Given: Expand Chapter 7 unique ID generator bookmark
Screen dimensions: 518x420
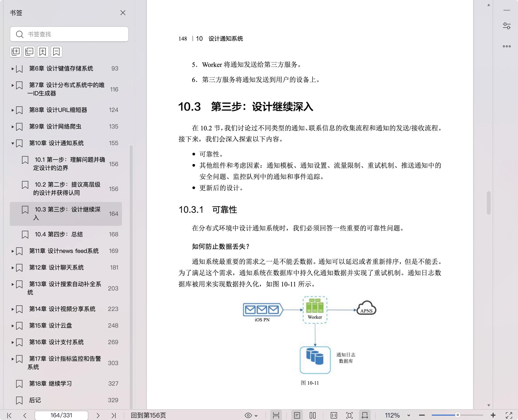Looking at the screenshot, I should click(12, 85).
